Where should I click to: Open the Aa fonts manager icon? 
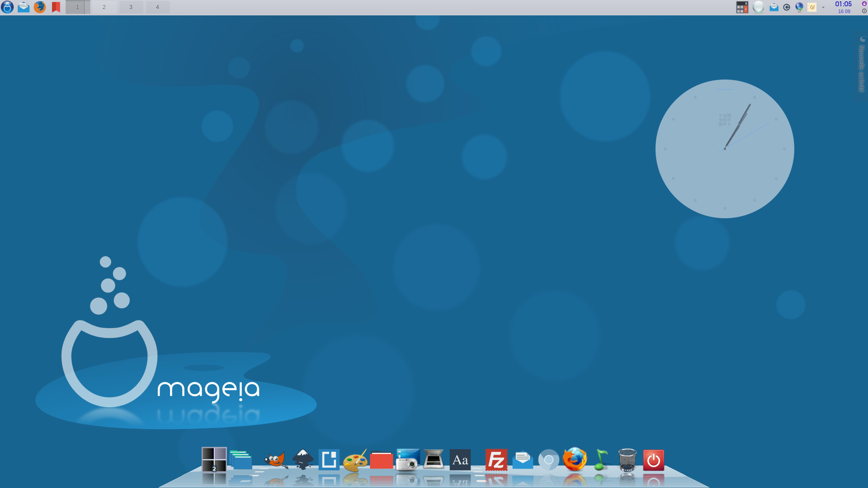click(460, 460)
